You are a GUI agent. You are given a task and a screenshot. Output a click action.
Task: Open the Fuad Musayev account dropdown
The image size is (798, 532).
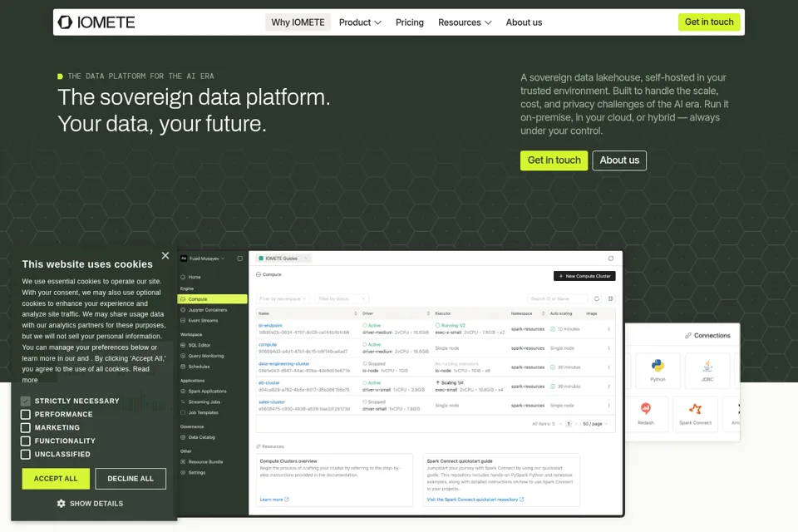203,259
